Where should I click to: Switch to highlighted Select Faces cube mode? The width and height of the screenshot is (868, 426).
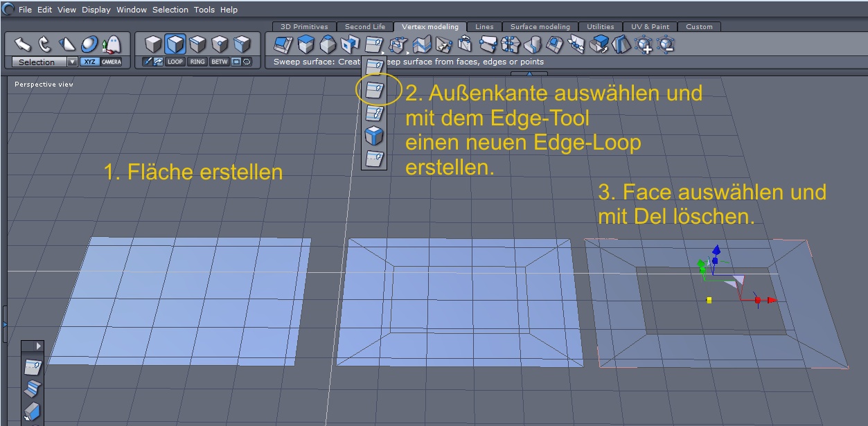(175, 45)
